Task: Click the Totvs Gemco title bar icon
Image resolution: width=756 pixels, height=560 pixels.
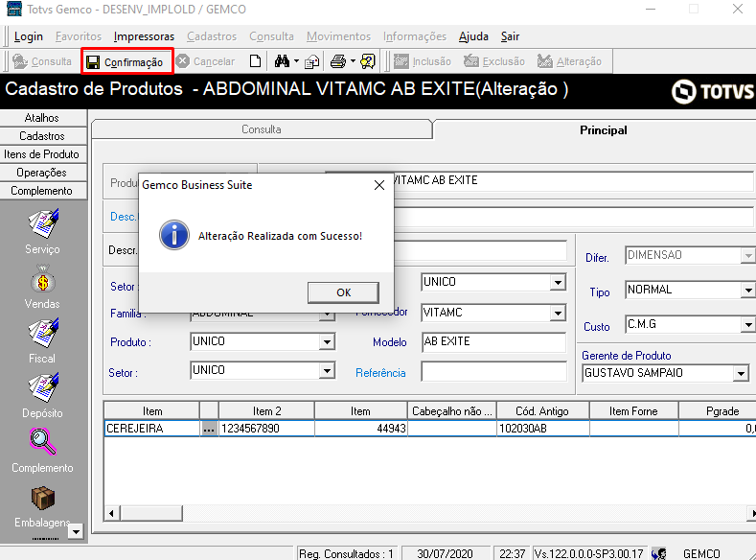Action: (14, 9)
